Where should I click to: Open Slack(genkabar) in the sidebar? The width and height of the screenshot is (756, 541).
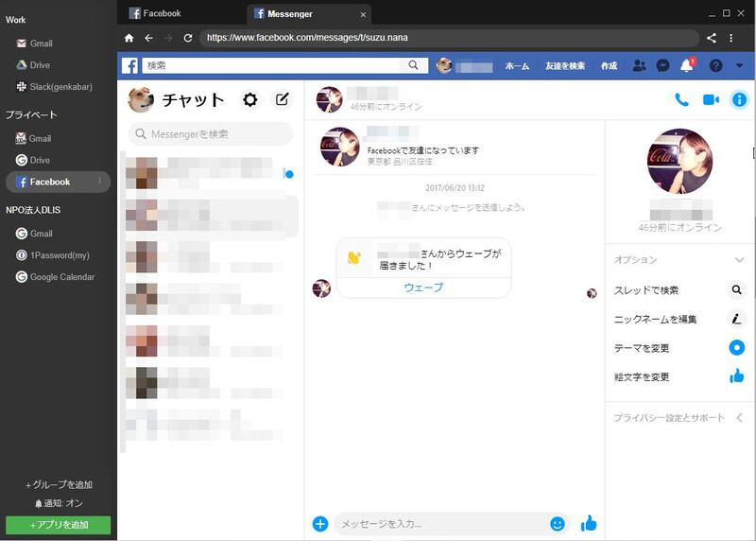pos(55,87)
